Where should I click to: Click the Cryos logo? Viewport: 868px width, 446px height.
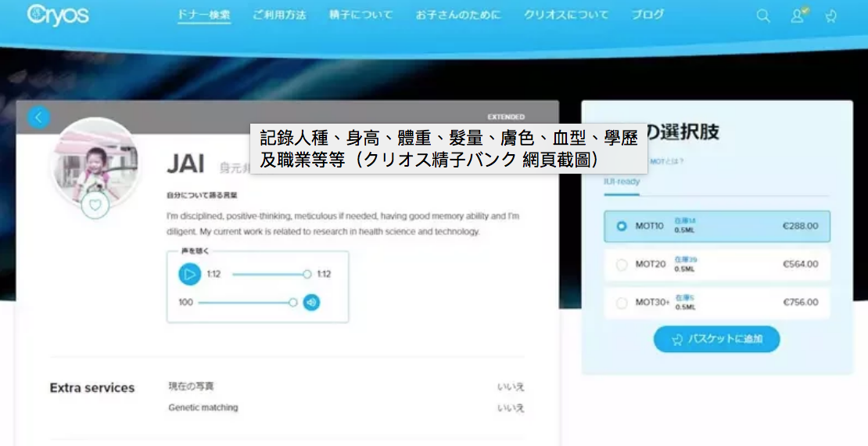tap(58, 16)
